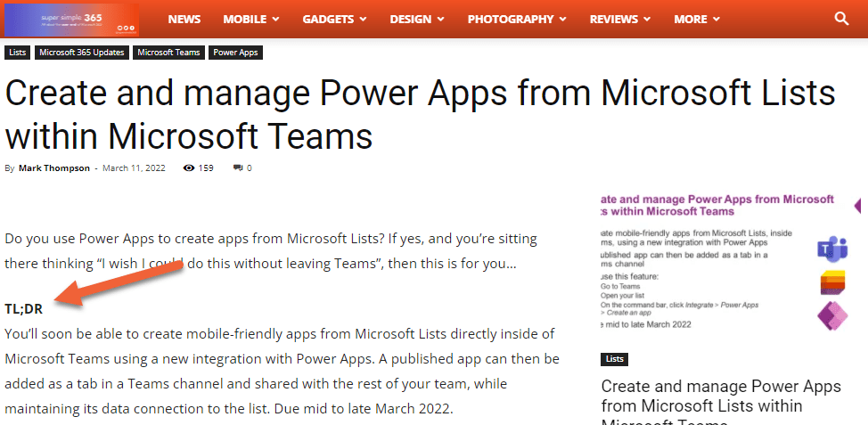Click the TL;DR heading

pyautogui.click(x=24, y=309)
